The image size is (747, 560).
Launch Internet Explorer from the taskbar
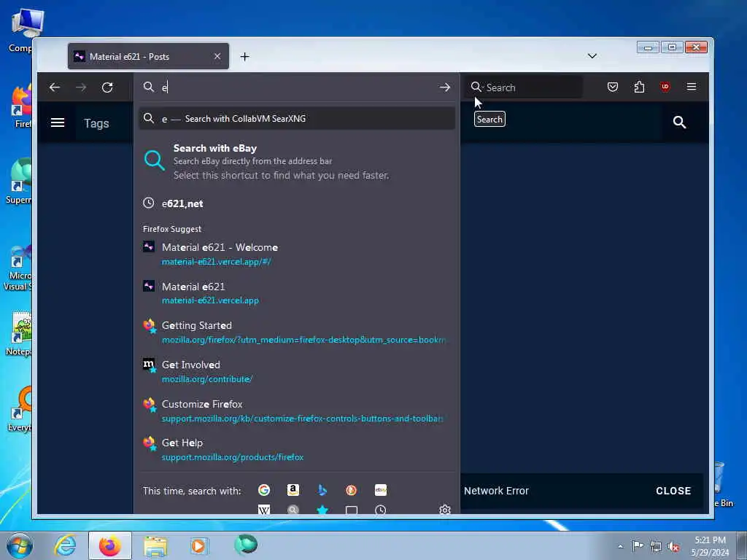point(65,545)
